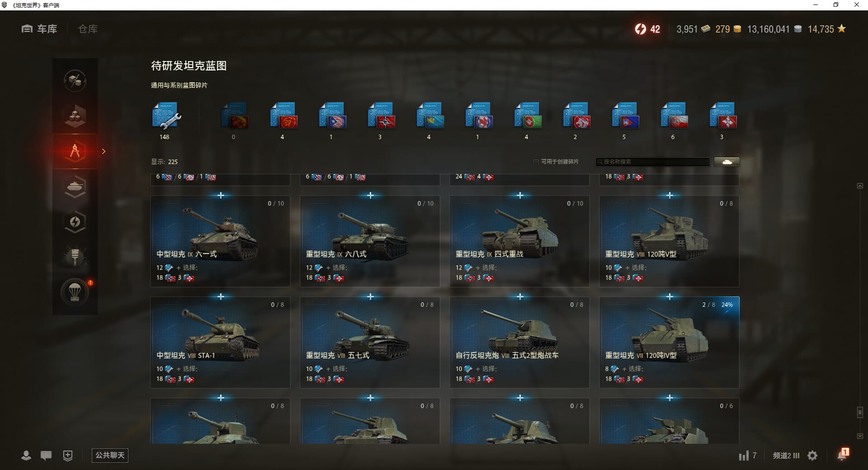This screenshot has height=470, width=868.
Task: Click the 公共聊天 public chat button
Action: 110,455
